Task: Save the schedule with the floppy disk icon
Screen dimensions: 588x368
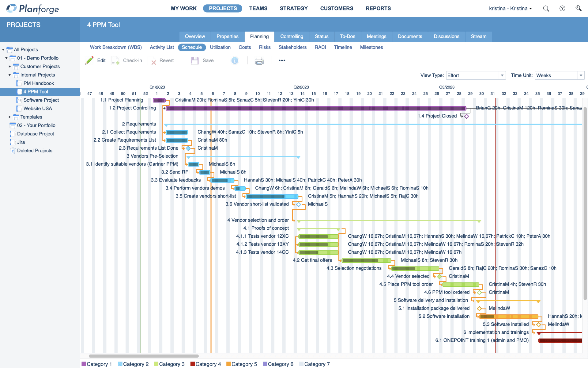Action: coord(194,60)
